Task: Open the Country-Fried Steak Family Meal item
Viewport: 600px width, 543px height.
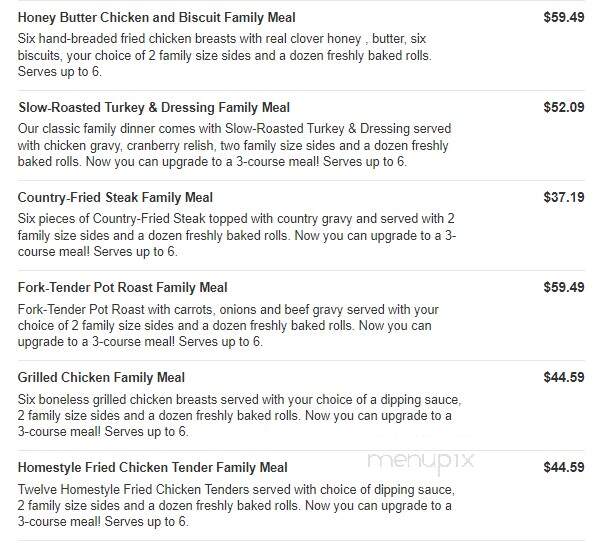Action: (x=115, y=197)
